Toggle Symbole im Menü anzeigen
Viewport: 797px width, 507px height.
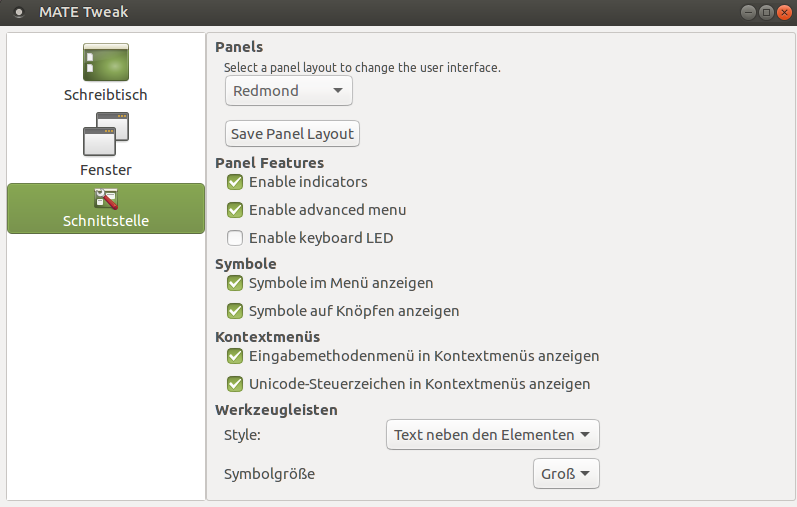[x=235, y=283]
